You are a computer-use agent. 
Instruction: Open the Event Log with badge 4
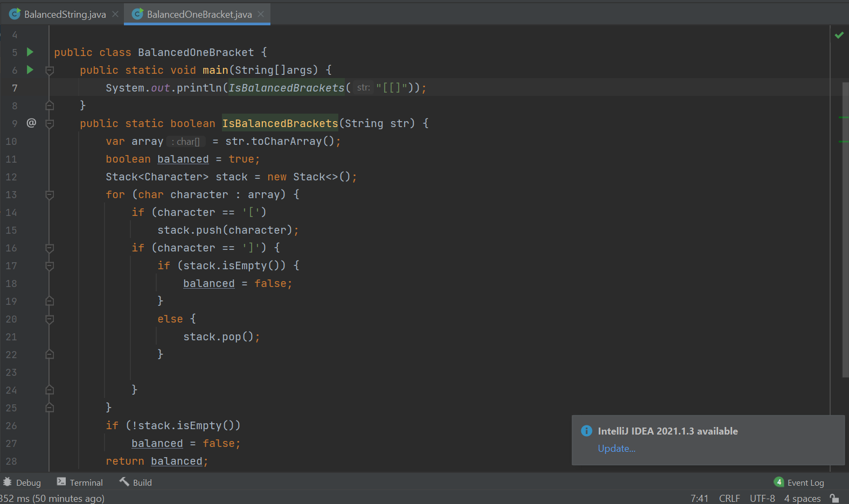click(x=799, y=482)
